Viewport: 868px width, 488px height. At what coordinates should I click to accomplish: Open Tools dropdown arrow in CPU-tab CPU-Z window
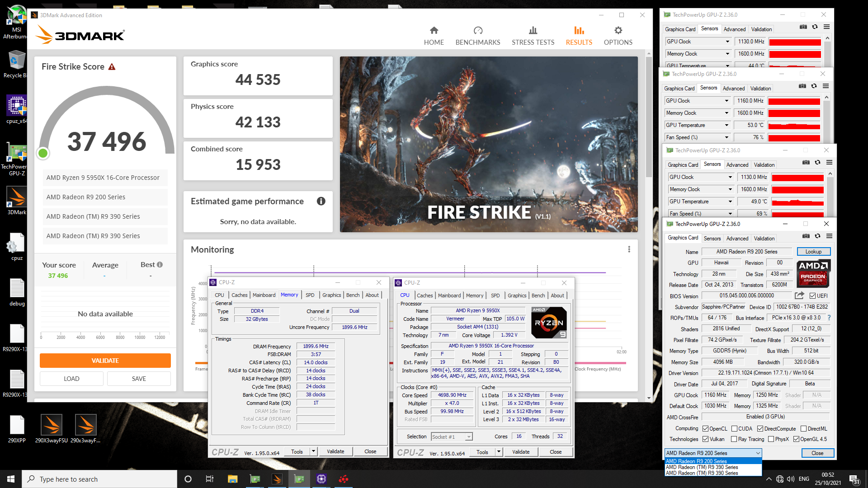pyautogui.click(x=499, y=452)
